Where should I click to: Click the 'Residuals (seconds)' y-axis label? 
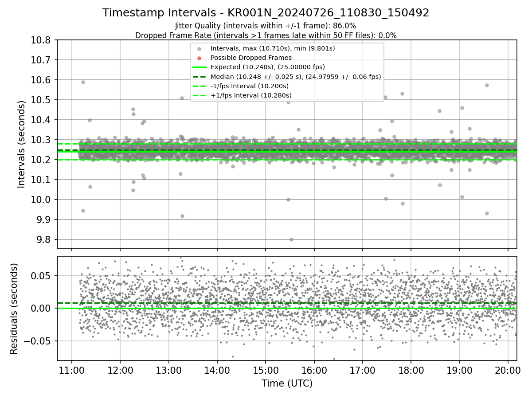click(14, 309)
